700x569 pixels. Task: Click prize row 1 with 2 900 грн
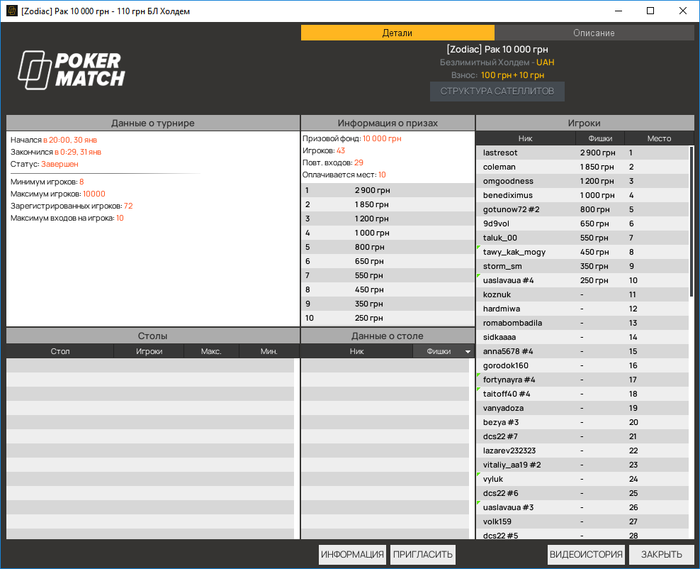click(388, 190)
